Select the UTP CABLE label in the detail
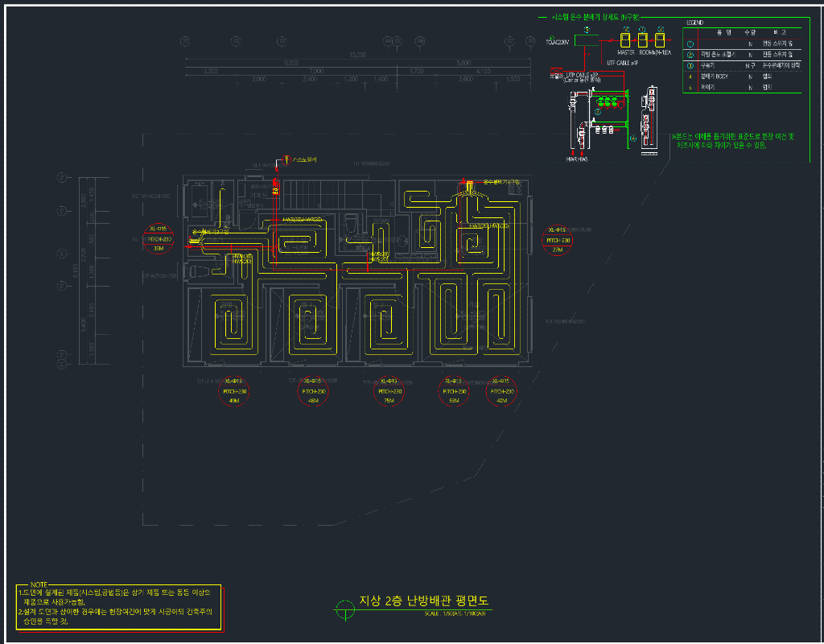The image size is (824, 644). (622, 61)
